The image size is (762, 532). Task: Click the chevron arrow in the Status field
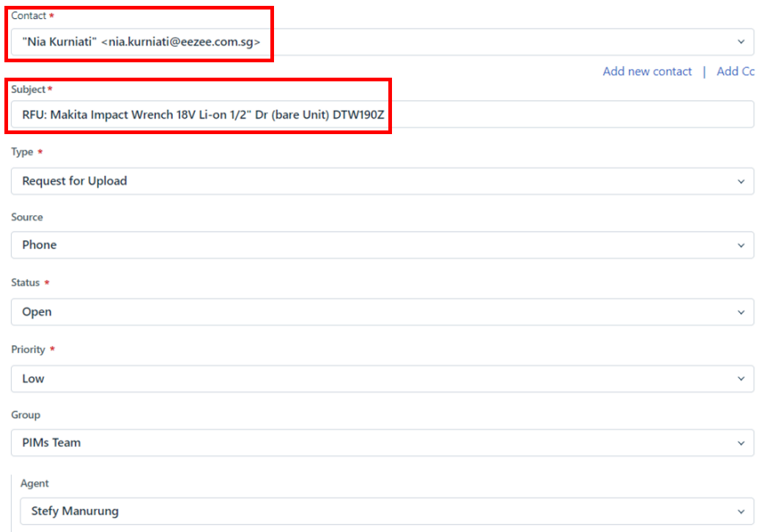click(x=741, y=312)
